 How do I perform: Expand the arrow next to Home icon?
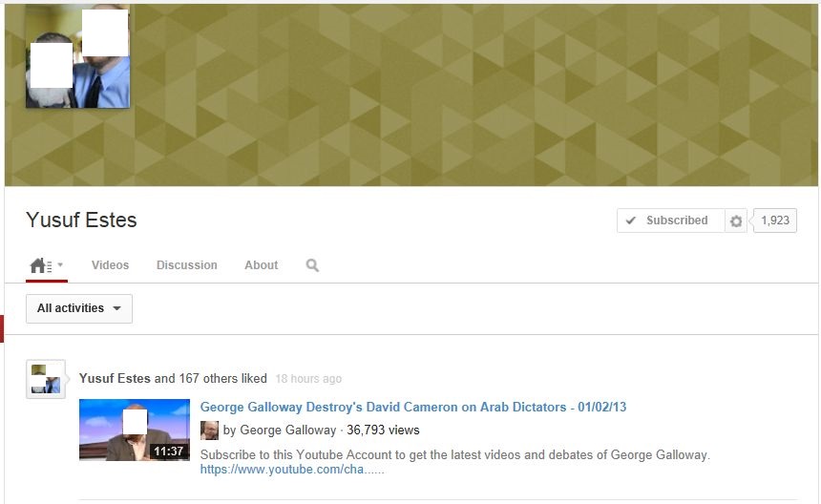click(x=60, y=265)
